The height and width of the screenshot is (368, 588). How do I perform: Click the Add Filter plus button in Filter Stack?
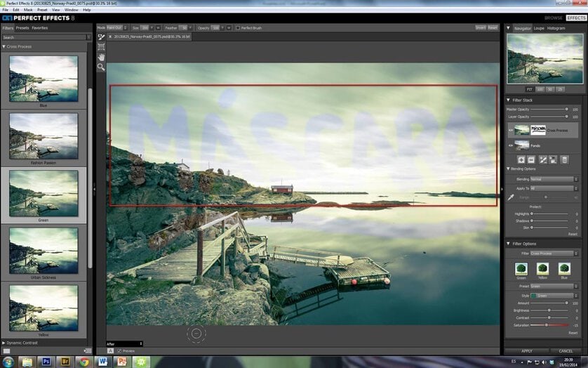point(521,160)
